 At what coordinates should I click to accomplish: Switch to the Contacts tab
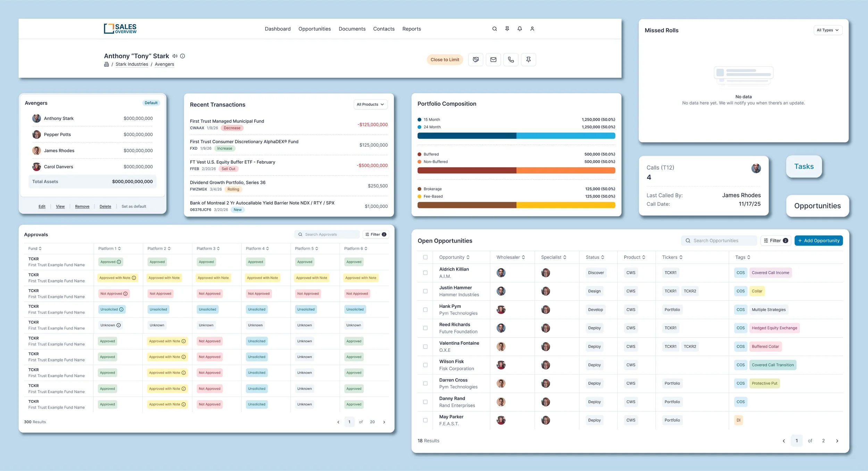(384, 29)
